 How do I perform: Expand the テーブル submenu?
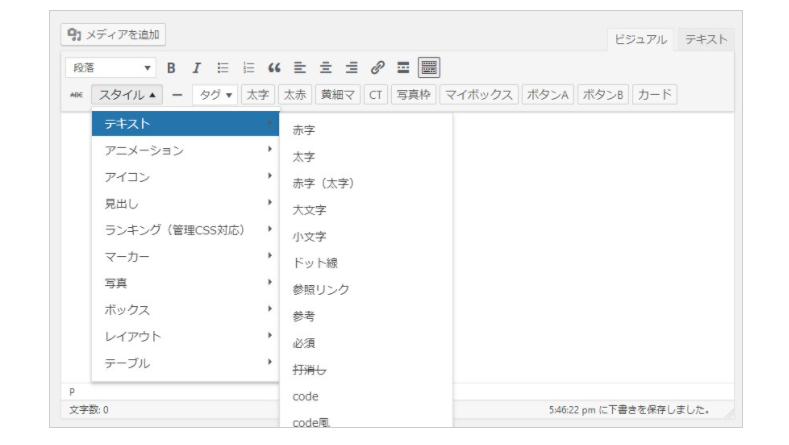(185, 363)
